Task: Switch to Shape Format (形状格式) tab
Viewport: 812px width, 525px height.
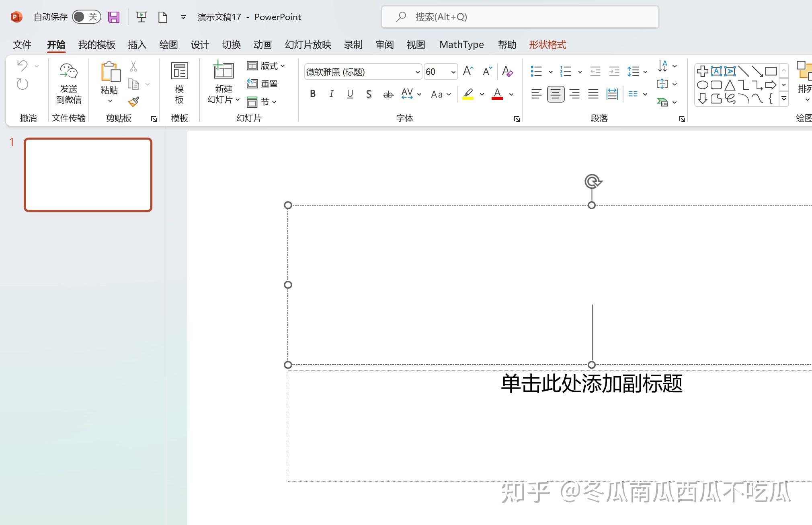Action: [547, 45]
